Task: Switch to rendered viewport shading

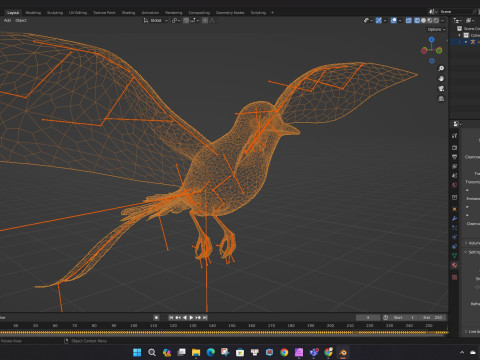Action: tap(436, 20)
